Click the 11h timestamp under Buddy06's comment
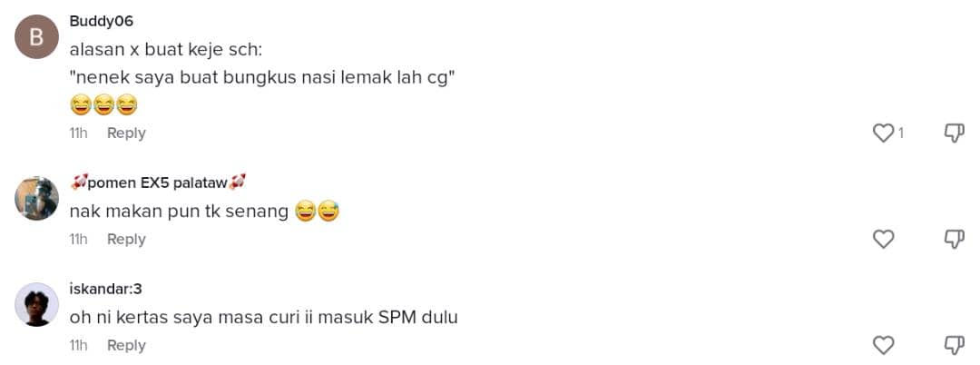 78,133
